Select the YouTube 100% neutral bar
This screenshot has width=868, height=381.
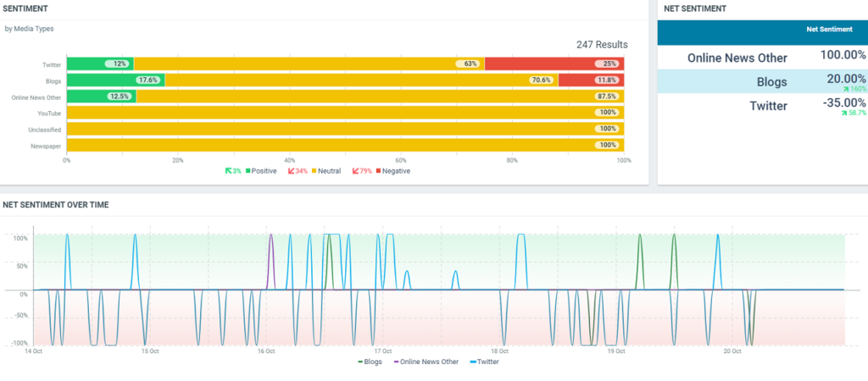[345, 113]
